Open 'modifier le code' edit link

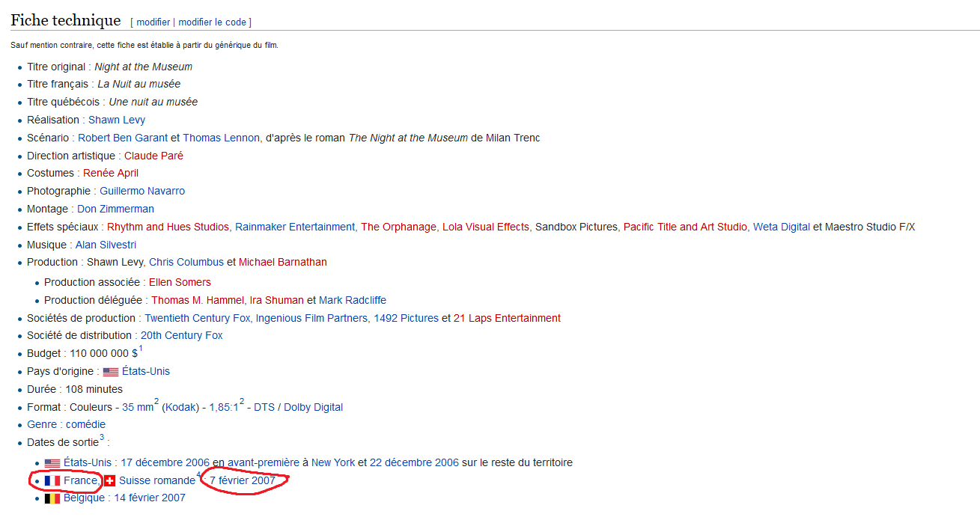tap(212, 22)
